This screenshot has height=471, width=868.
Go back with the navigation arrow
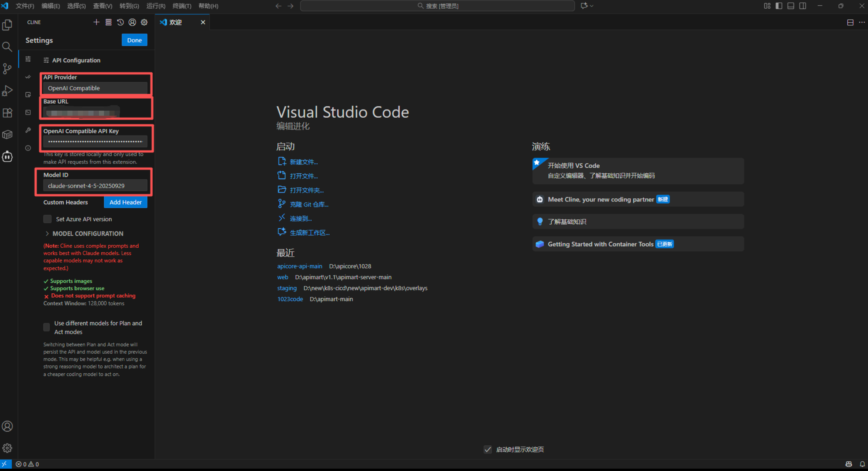[x=278, y=6]
